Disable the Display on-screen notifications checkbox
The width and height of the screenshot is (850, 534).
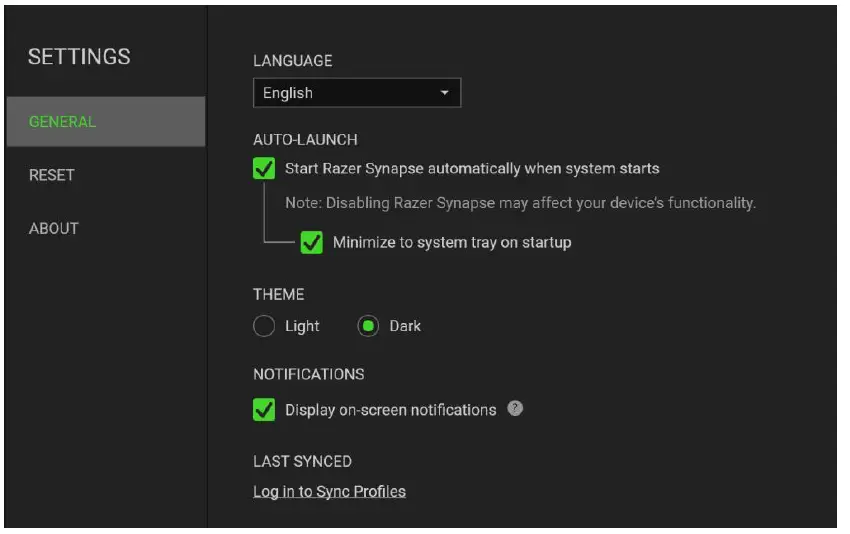tap(264, 410)
